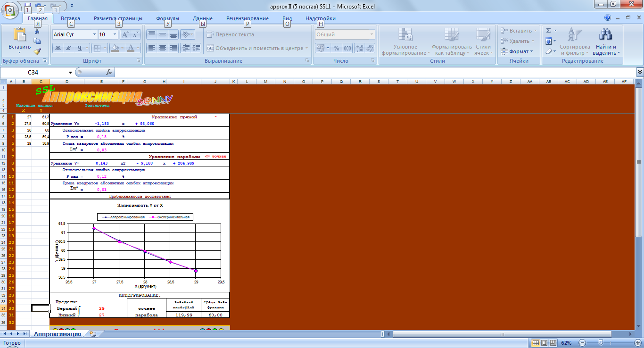Viewport: 644px width, 348px height.
Task: Expand the formula bar chevron
Action: pos(640,72)
